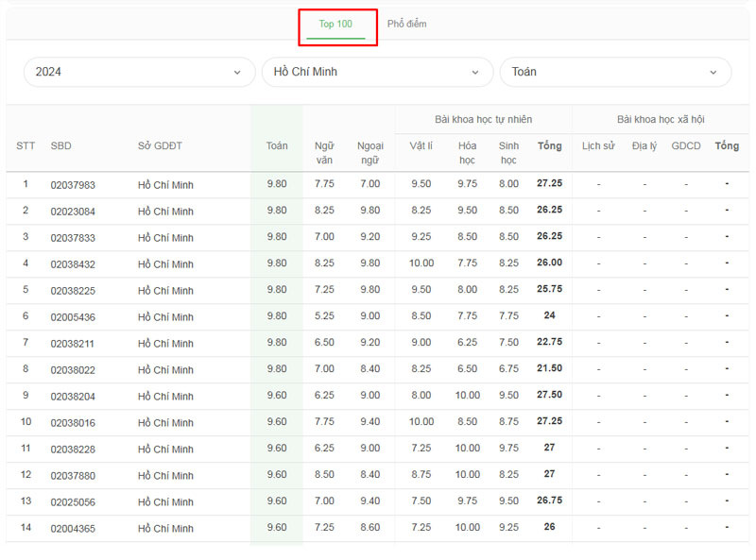Click the Ngữ văn column header
The image size is (756, 560).
tap(324, 153)
